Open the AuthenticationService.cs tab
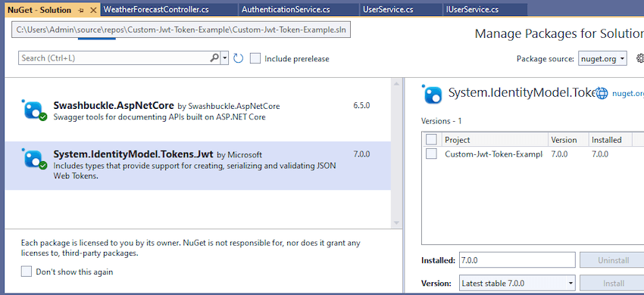This screenshot has height=295, width=644. point(286,10)
